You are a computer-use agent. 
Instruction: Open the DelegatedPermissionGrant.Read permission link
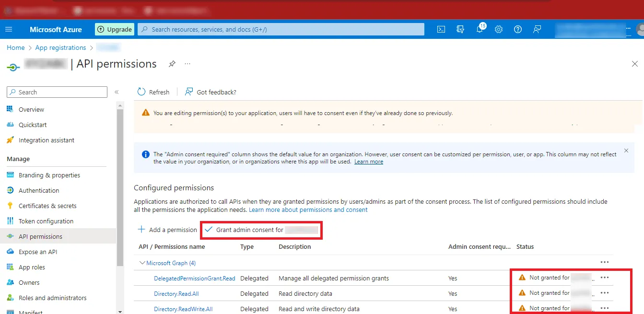(194, 278)
